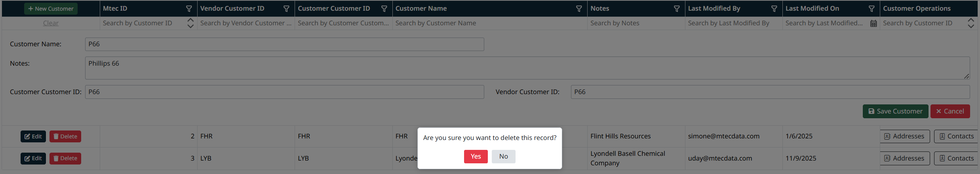Open filter icon in Customer Name header

(x=578, y=9)
